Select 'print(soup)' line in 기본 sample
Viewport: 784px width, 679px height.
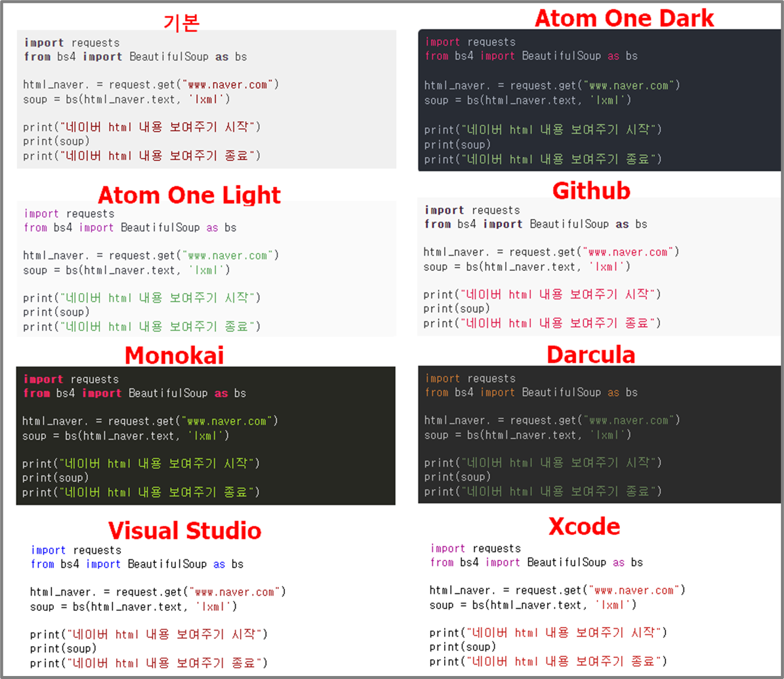click(x=56, y=141)
